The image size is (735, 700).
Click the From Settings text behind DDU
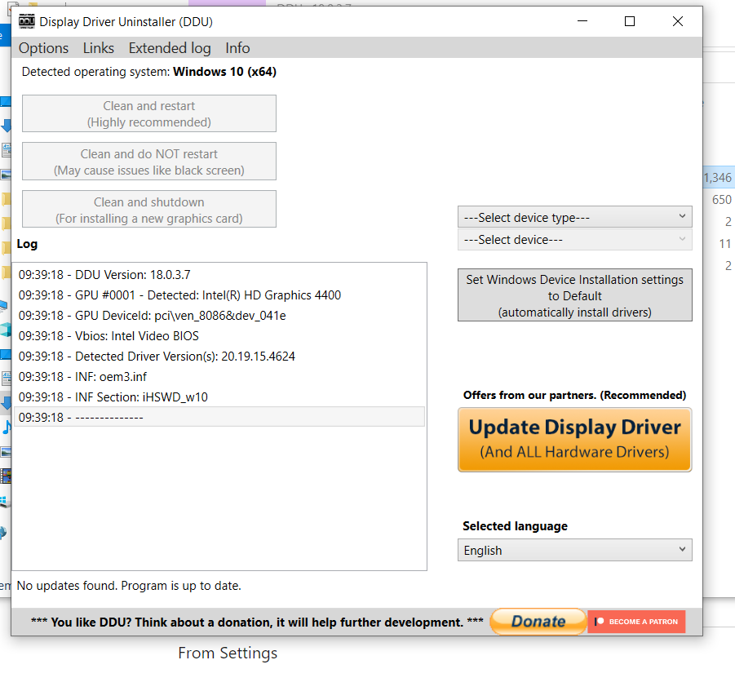click(x=228, y=653)
